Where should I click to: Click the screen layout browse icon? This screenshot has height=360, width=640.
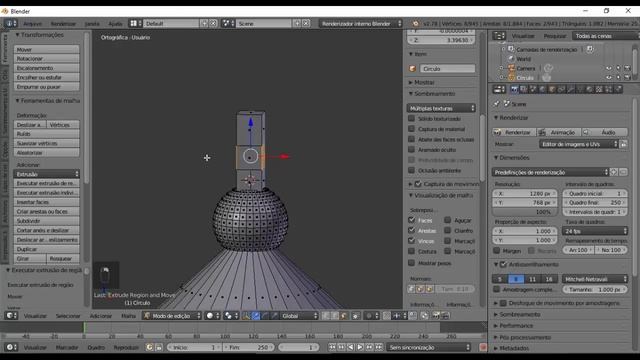tap(135, 23)
